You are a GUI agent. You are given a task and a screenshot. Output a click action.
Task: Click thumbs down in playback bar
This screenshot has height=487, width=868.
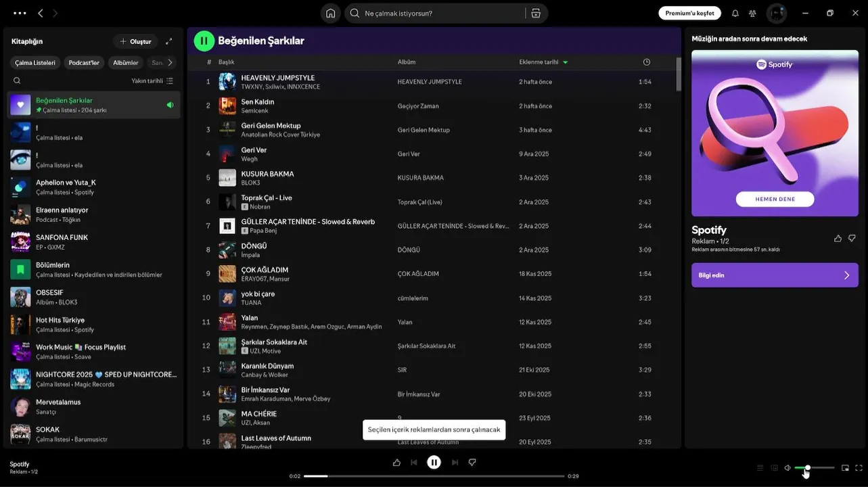pos(472,462)
